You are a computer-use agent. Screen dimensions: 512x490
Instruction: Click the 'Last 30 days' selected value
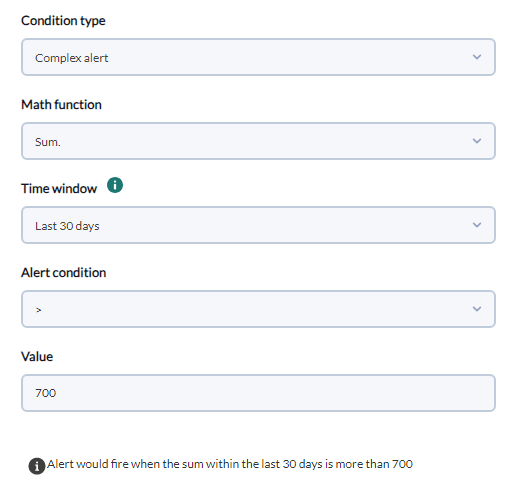pos(67,226)
